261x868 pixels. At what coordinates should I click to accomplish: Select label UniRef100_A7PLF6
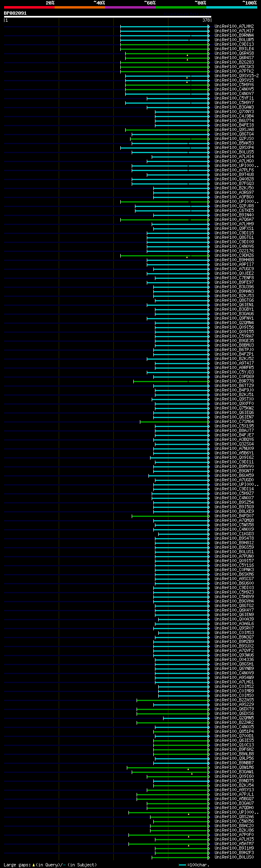(x=234, y=170)
